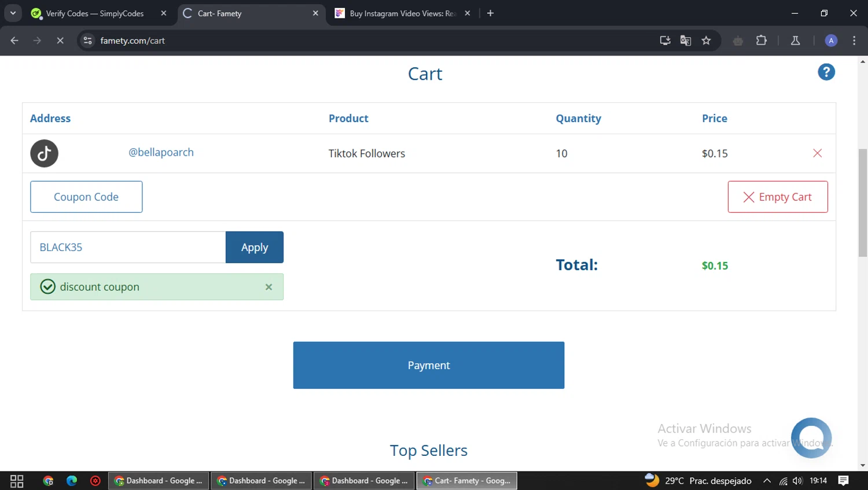This screenshot has width=868, height=490.
Task: Show hidden system tray icons
Action: pyautogui.click(x=767, y=481)
